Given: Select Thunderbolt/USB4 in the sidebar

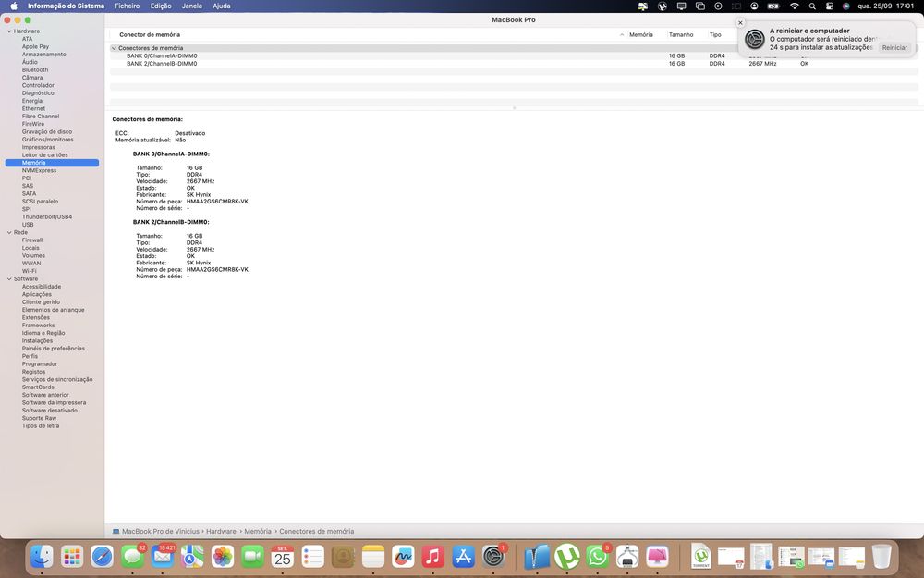Looking at the screenshot, I should click(x=47, y=217).
